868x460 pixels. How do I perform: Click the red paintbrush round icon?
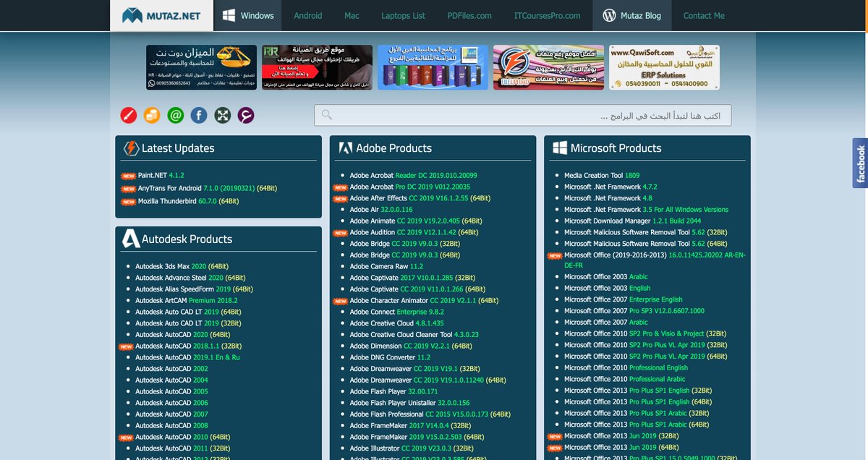128,115
